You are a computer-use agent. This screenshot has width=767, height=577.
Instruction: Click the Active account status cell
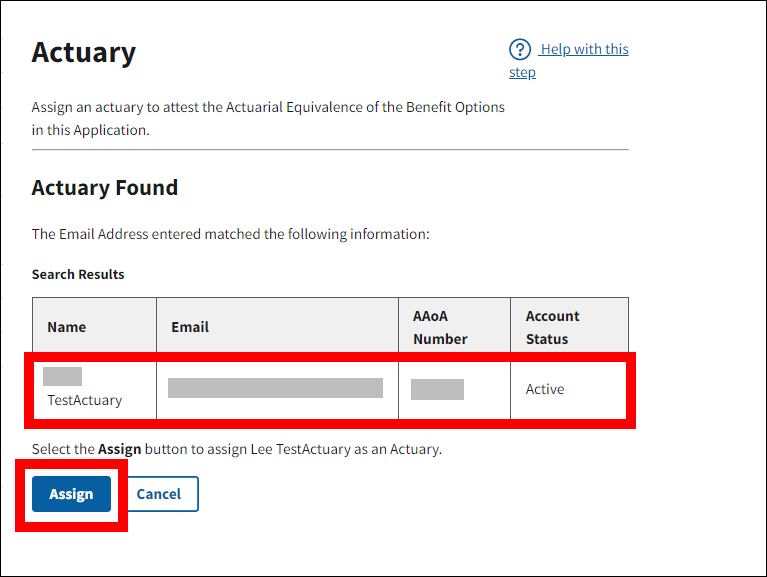coord(545,389)
